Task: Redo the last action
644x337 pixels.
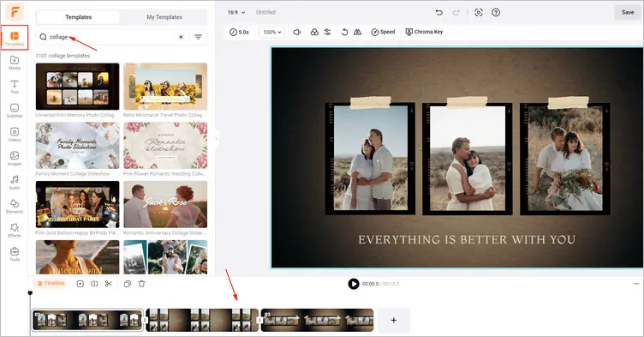Action: click(x=456, y=12)
